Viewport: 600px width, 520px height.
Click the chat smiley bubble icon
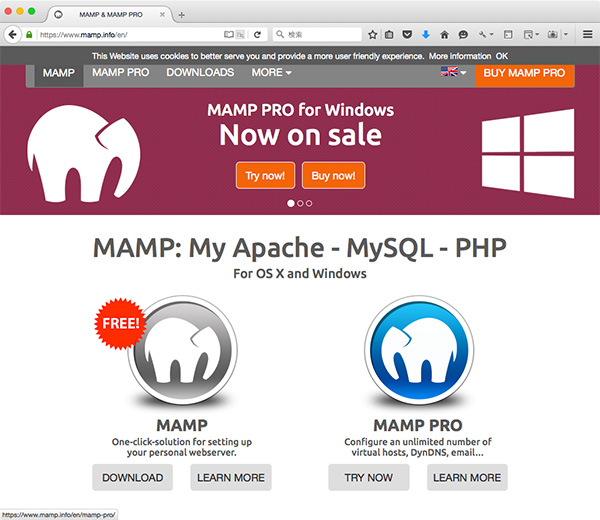click(x=463, y=35)
